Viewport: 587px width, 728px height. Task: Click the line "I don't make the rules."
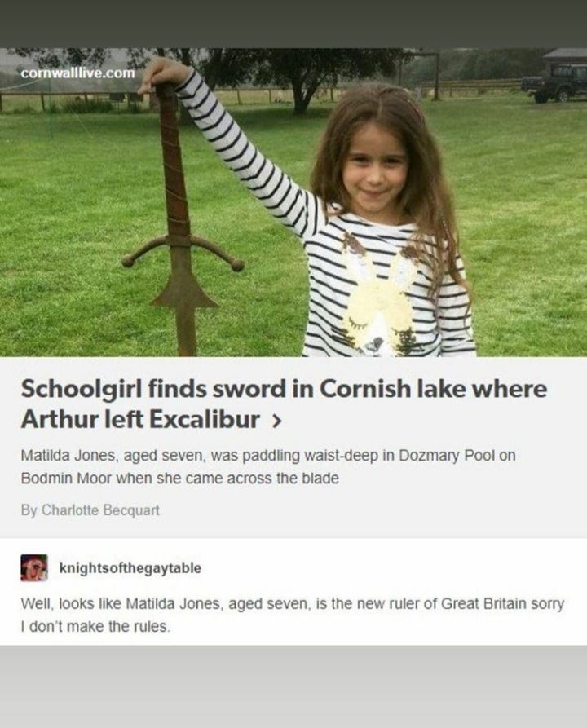coord(95,627)
